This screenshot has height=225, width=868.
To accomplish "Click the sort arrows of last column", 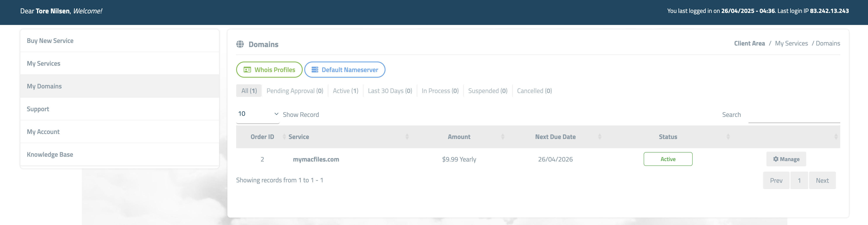I will [x=836, y=137].
